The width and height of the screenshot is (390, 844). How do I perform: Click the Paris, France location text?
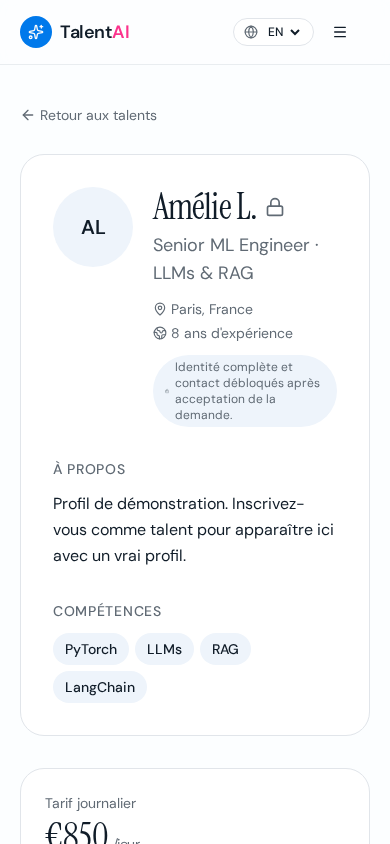(212, 310)
